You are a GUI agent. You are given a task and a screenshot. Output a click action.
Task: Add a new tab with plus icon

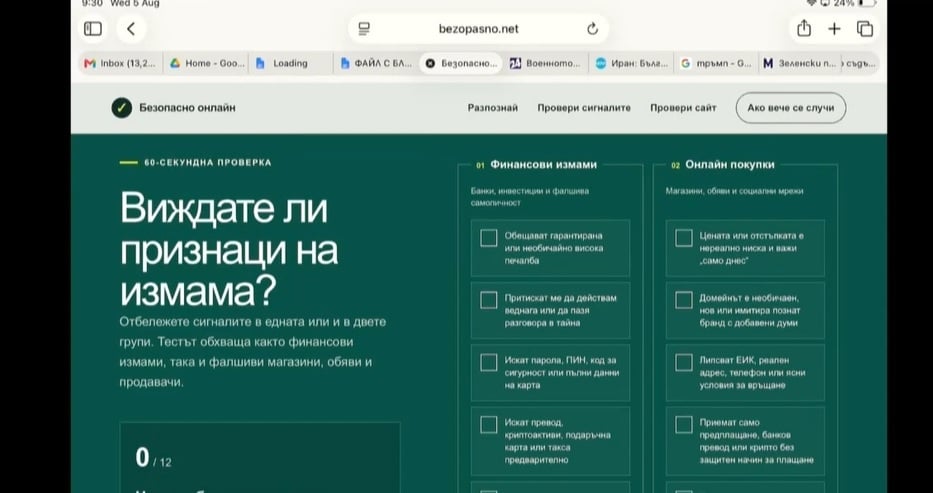[x=834, y=29]
